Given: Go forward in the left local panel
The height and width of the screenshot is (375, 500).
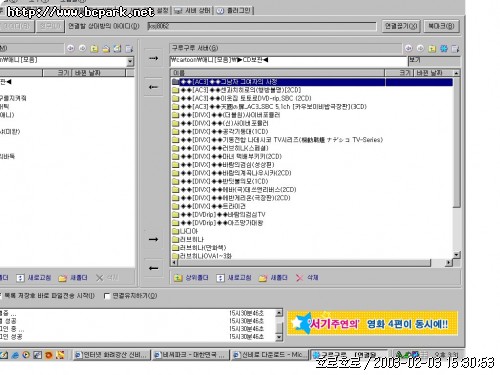Looking at the screenshot, I should [82, 49].
